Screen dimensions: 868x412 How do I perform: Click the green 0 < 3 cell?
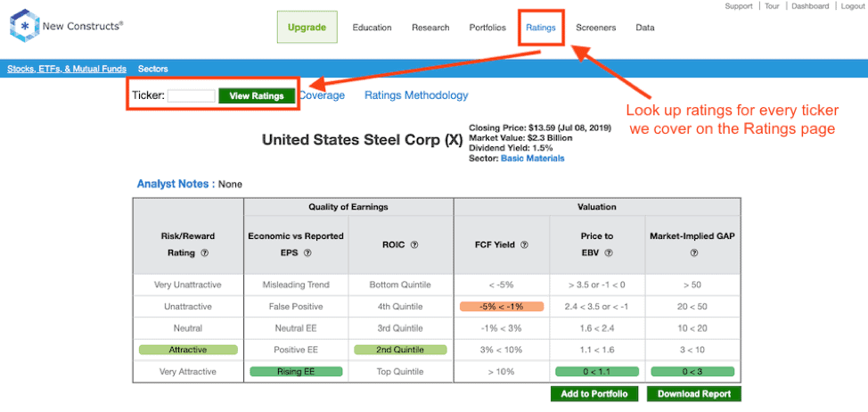coord(693,372)
